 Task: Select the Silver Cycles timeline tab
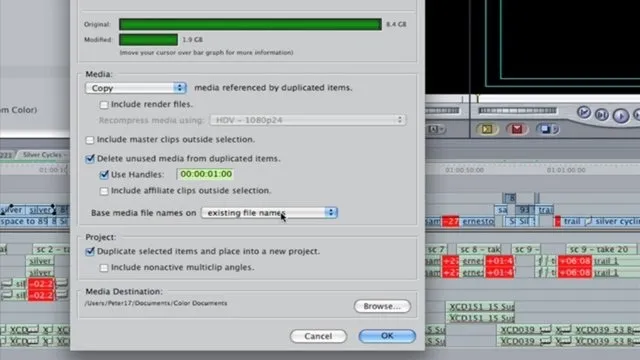[x=42, y=155]
